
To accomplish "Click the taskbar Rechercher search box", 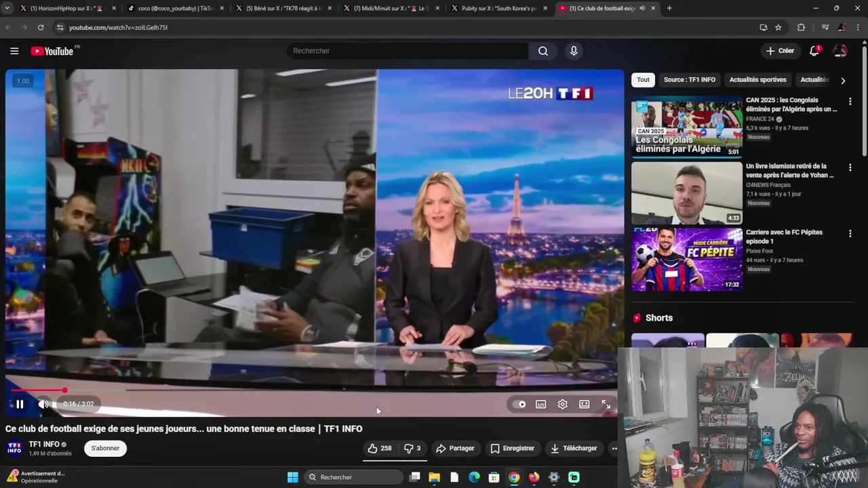I will point(353,477).
